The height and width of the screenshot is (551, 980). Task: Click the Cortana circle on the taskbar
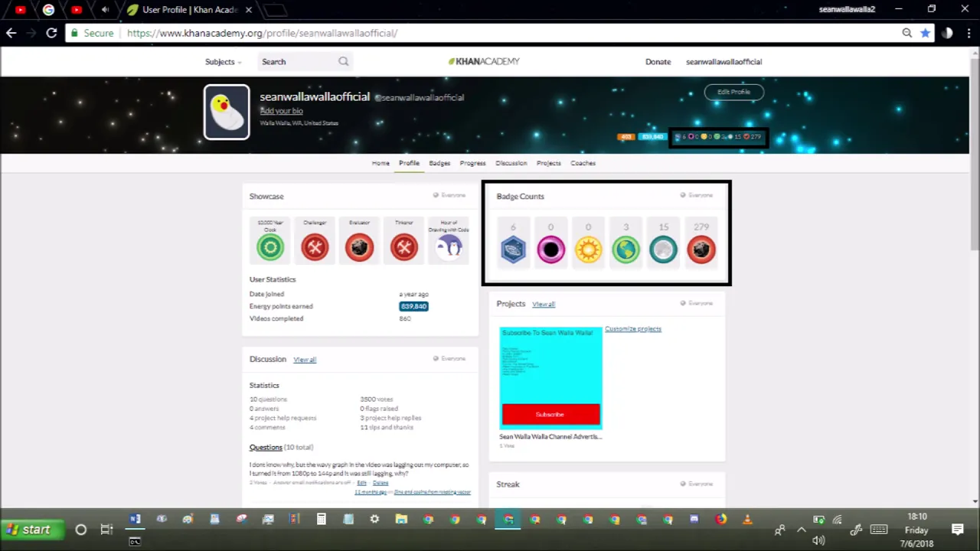(x=80, y=530)
